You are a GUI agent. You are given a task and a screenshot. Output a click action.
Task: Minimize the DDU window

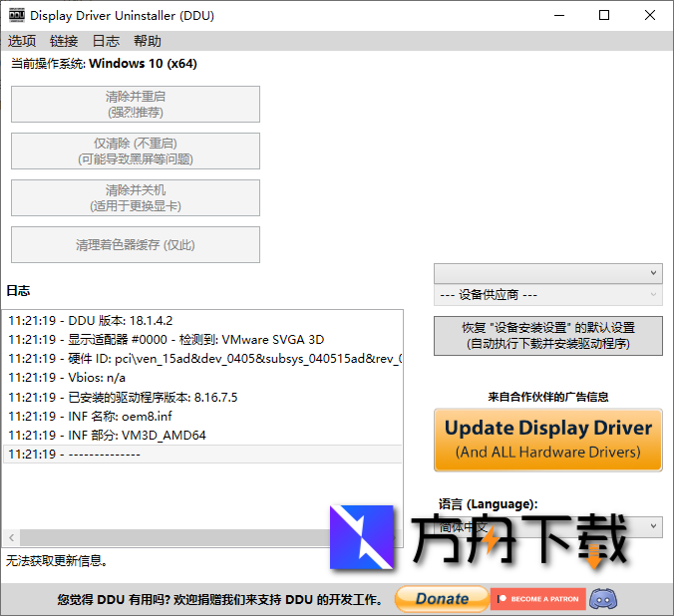tap(559, 16)
